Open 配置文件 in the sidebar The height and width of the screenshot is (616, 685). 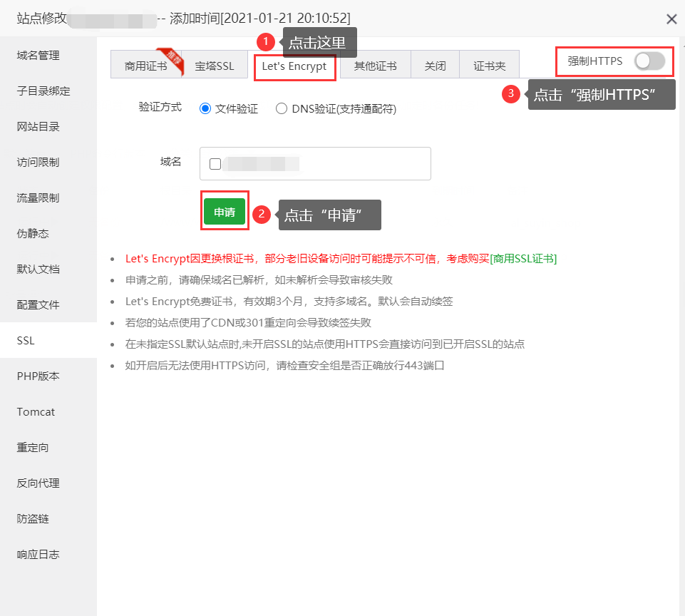click(x=36, y=304)
